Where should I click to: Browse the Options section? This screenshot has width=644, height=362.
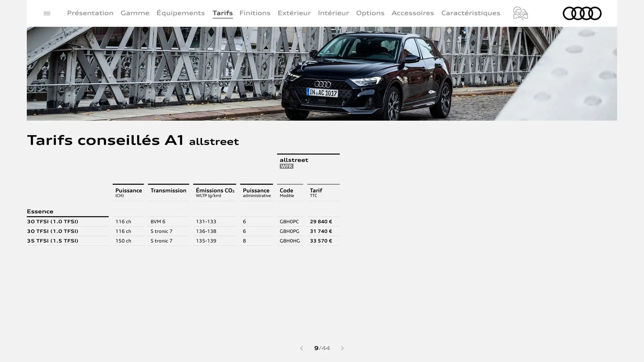(370, 13)
